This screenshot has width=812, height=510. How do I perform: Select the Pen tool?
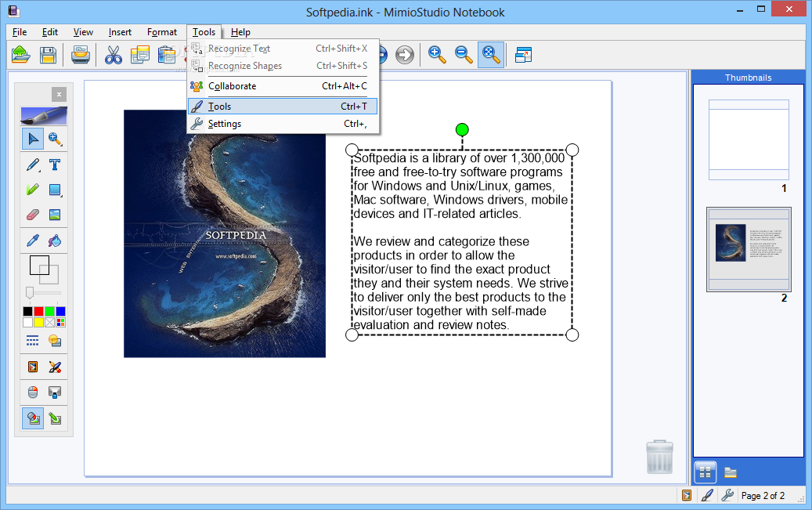(33, 165)
